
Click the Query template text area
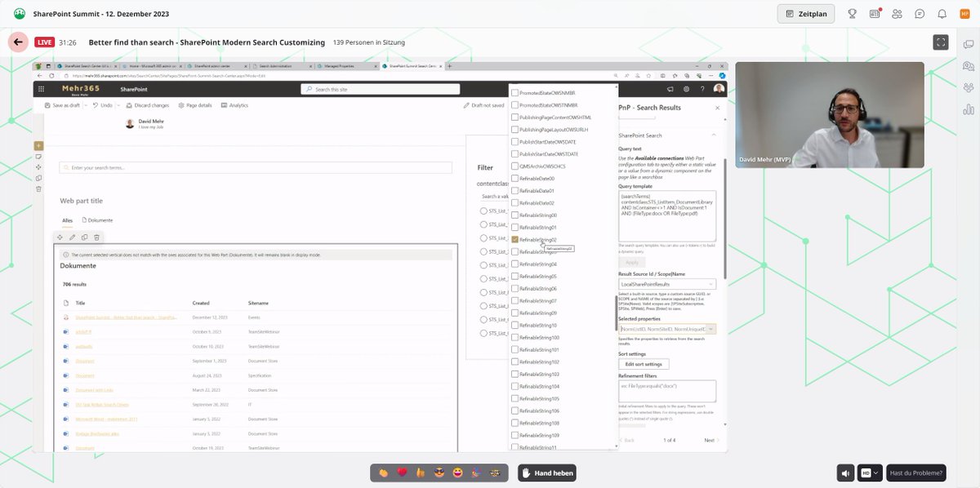(x=667, y=215)
